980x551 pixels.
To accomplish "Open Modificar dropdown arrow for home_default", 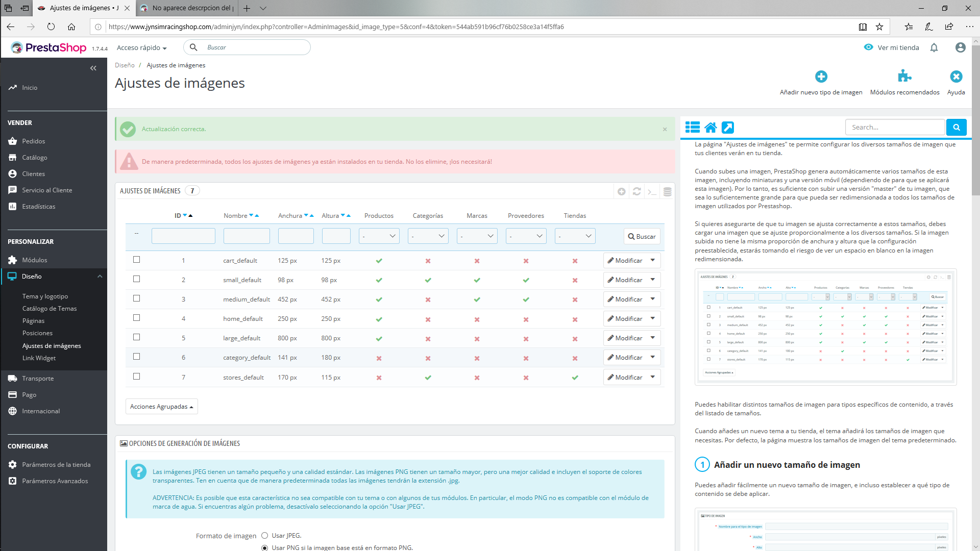I will tap(653, 318).
